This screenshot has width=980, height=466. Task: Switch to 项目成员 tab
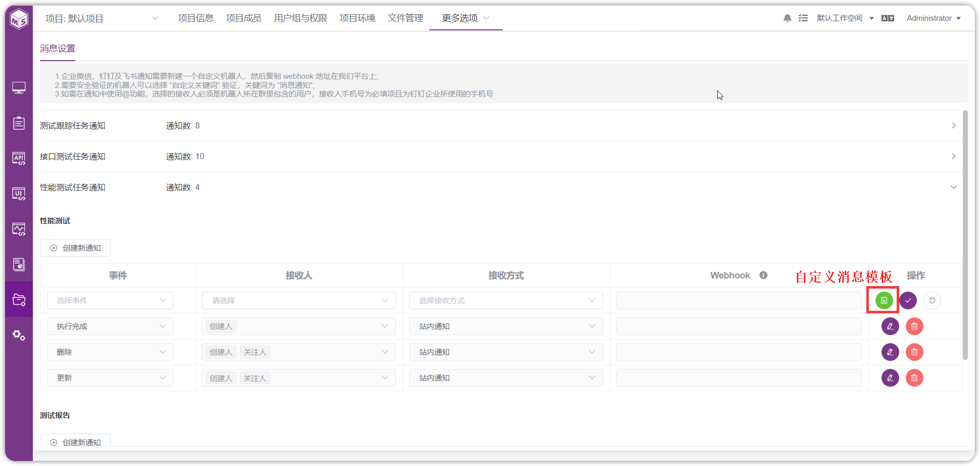coord(243,18)
